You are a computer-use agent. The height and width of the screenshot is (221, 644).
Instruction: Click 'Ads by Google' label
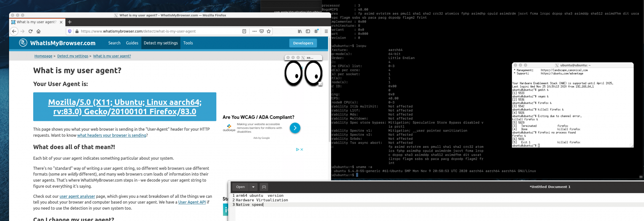coord(261,138)
